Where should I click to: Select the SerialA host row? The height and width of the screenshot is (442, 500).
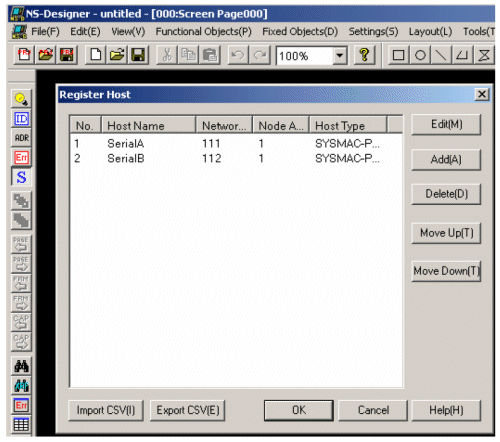(x=236, y=144)
